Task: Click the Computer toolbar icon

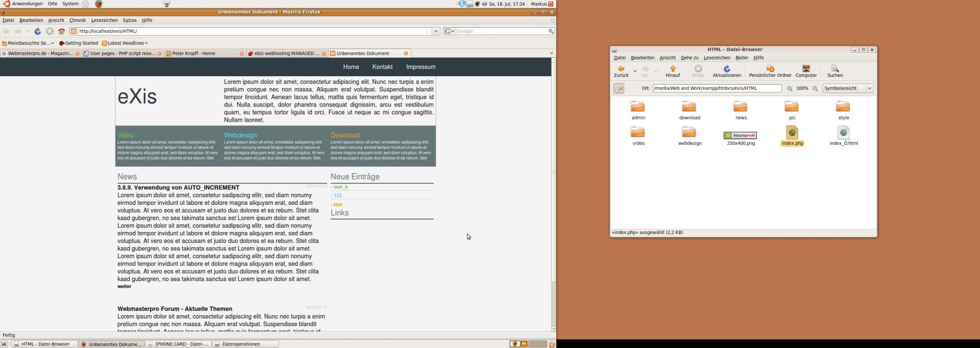Action: pyautogui.click(x=806, y=69)
